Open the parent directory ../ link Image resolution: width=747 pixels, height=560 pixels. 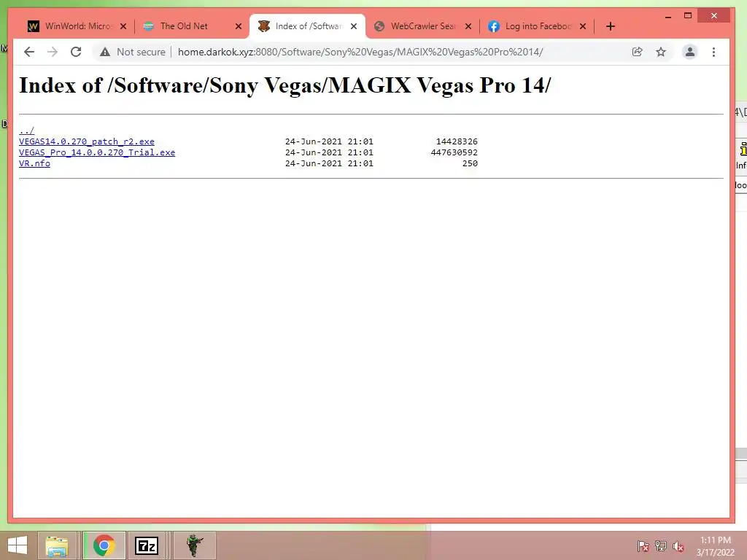27,131
